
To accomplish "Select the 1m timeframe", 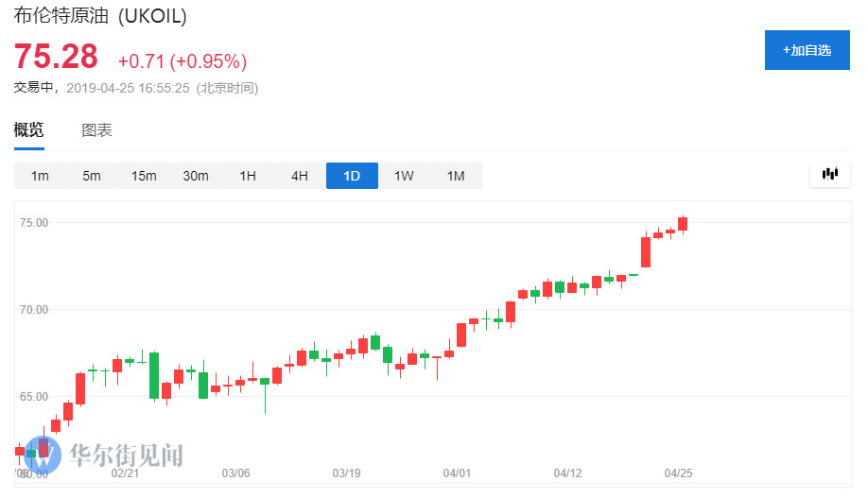I will pyautogui.click(x=40, y=176).
